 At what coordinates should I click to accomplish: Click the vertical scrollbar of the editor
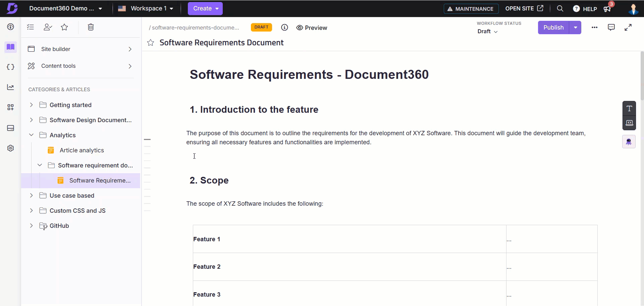[642, 75]
